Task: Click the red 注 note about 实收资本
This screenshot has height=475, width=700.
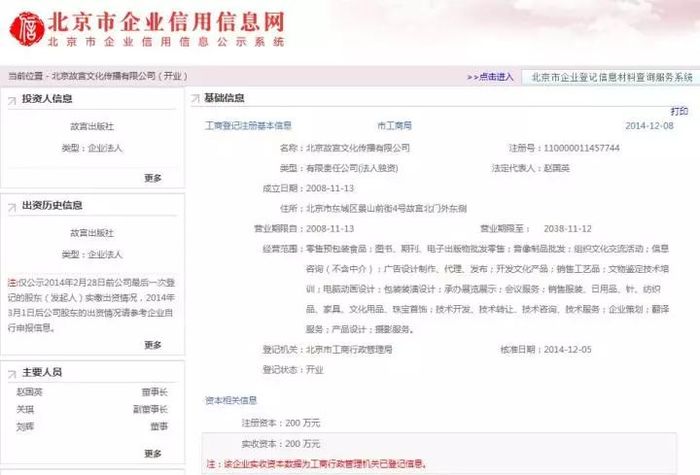Action: tap(317, 464)
